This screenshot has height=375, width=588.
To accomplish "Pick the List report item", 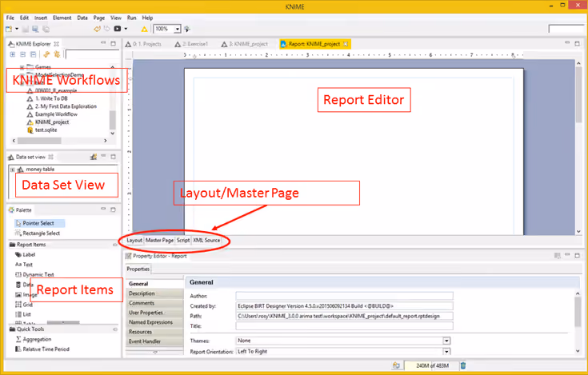I will tap(26, 314).
